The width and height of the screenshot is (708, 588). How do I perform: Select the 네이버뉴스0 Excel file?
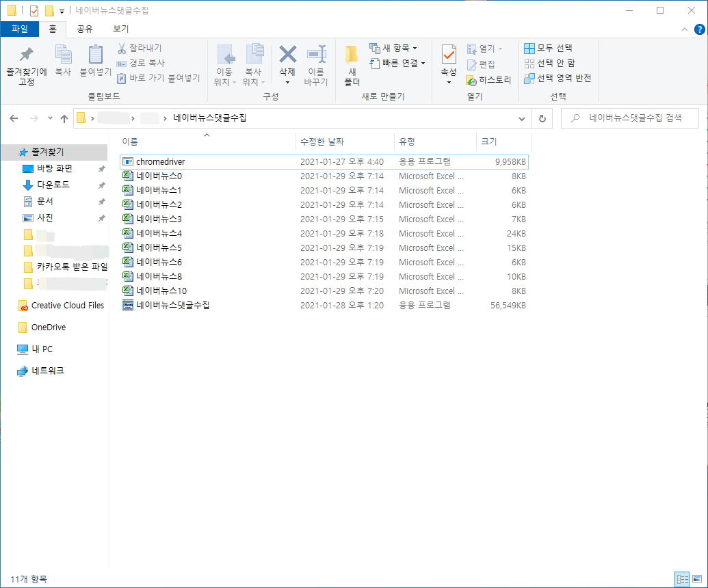[324, 176]
